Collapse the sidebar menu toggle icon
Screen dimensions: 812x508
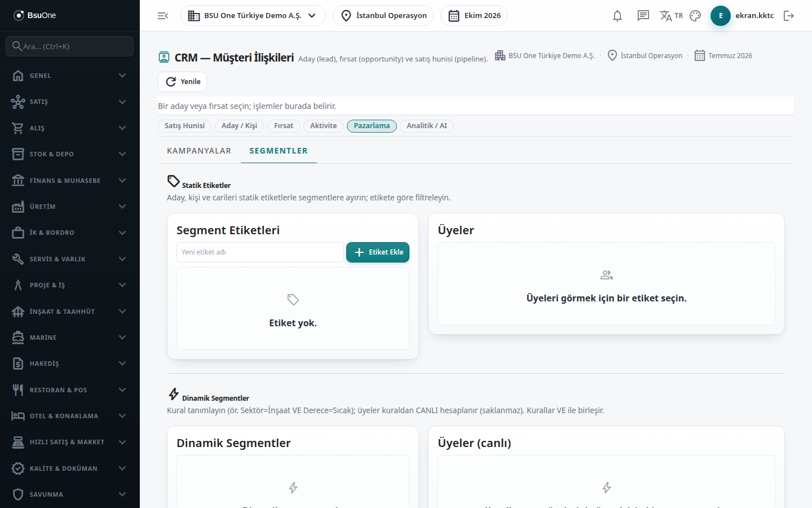coord(163,16)
